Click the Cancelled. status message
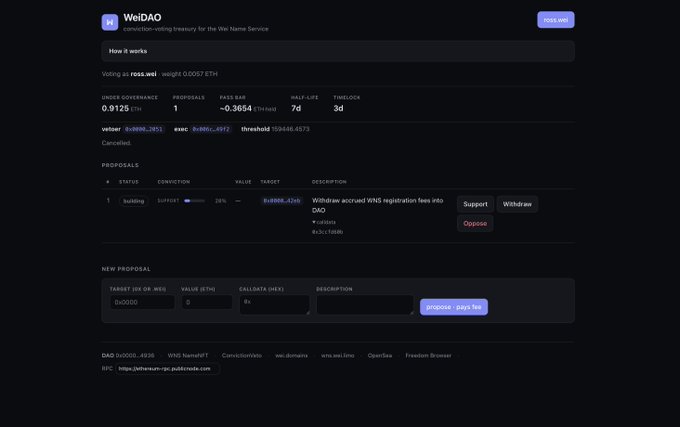This screenshot has width=680, height=427. tap(116, 143)
